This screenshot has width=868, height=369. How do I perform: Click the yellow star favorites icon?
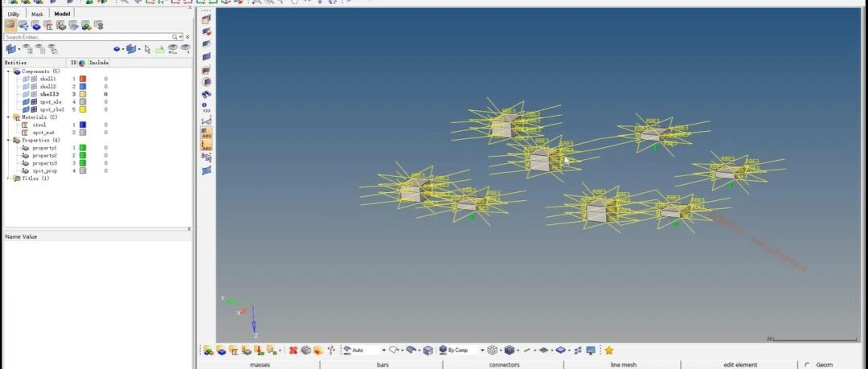tap(609, 351)
